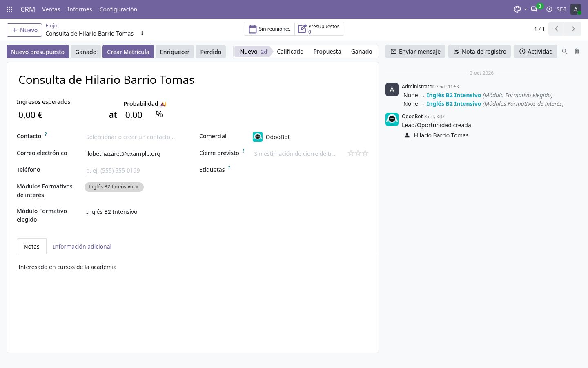This screenshot has width=588, height=368.
Task: Click the OdooBot salesperson avatar
Action: (x=258, y=137)
